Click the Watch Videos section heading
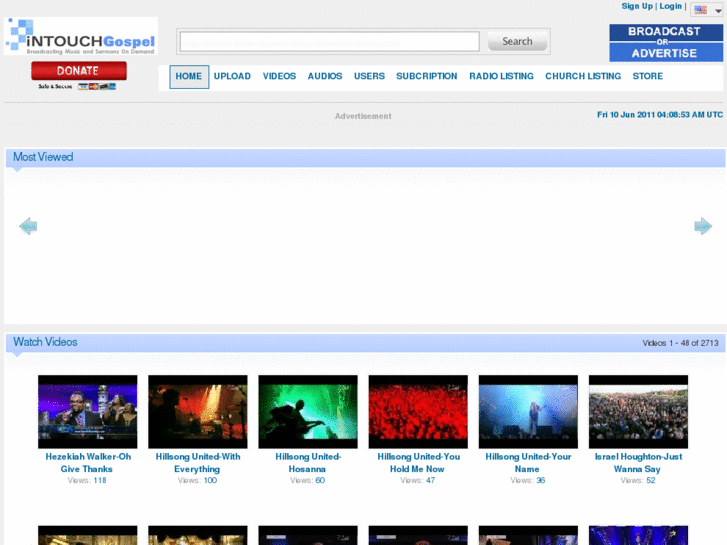727x545 pixels. tap(45, 342)
